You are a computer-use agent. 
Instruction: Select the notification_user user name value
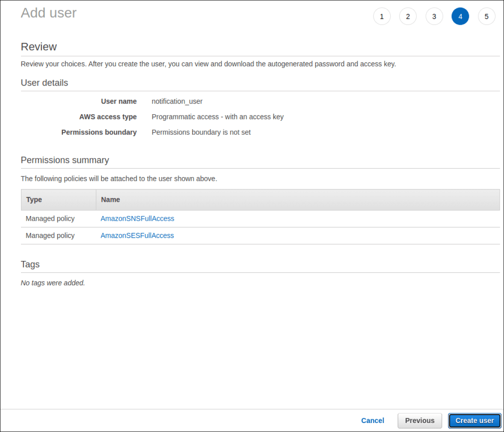pyautogui.click(x=177, y=101)
